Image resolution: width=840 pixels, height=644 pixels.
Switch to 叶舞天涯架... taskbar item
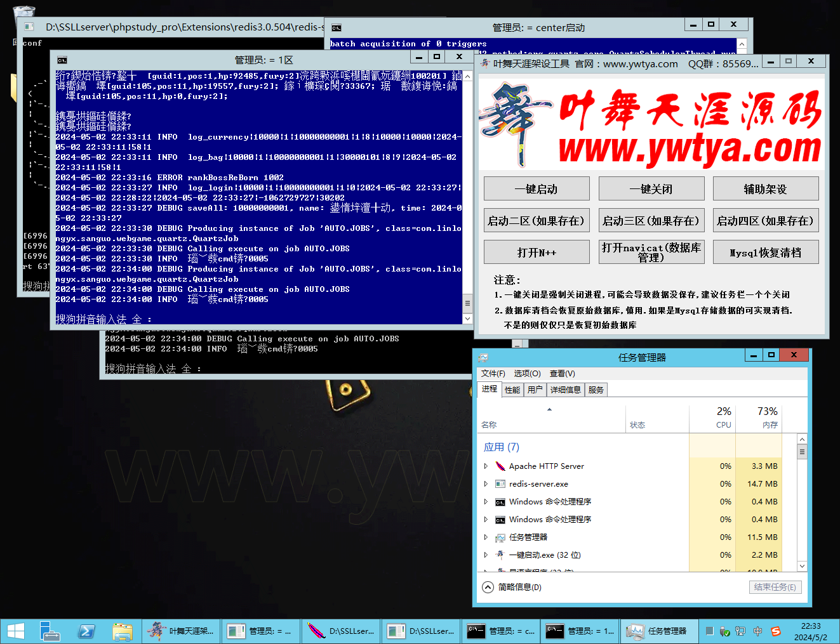tap(181, 631)
